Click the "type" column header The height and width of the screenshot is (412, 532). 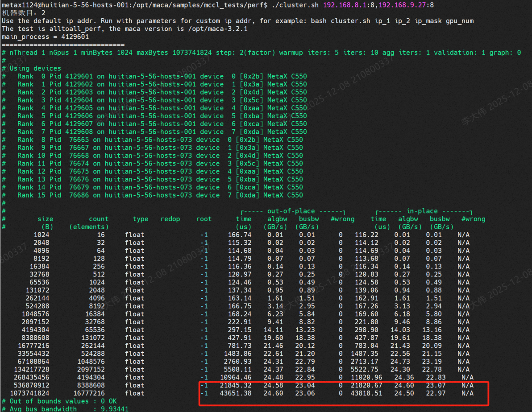click(x=141, y=219)
